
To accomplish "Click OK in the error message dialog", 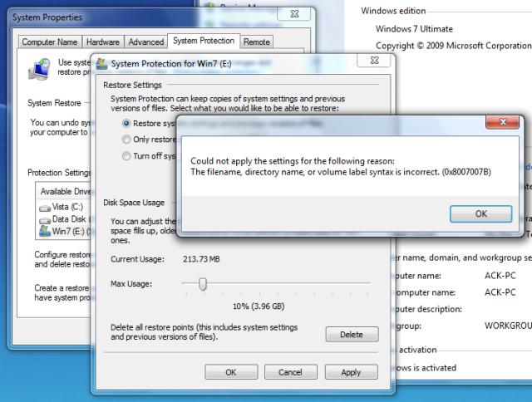I will coord(480,214).
